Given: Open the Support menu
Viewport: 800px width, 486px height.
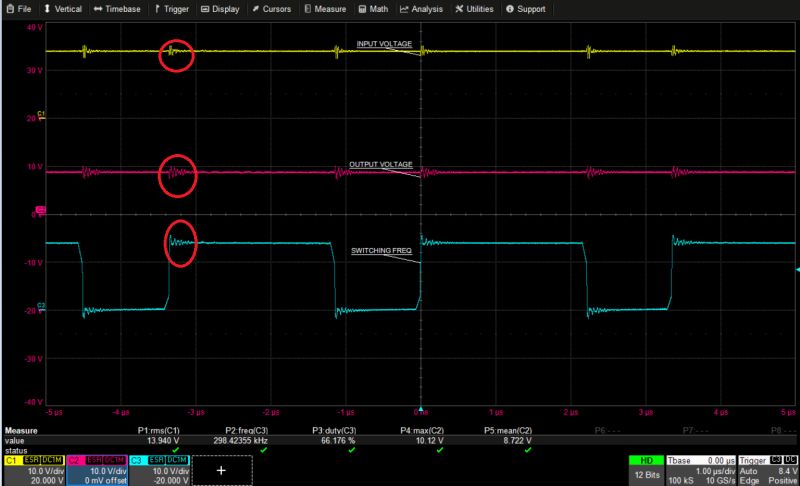Looking at the screenshot, I should pyautogui.click(x=526, y=9).
